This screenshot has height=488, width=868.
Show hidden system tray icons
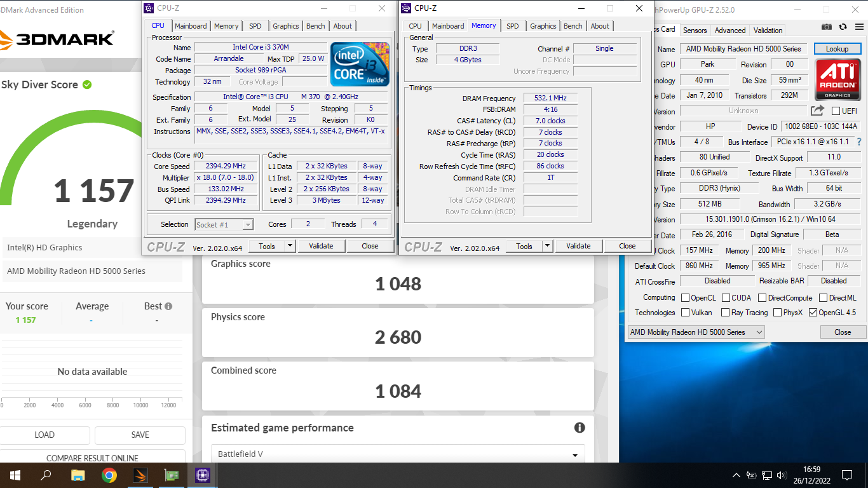[736, 475]
